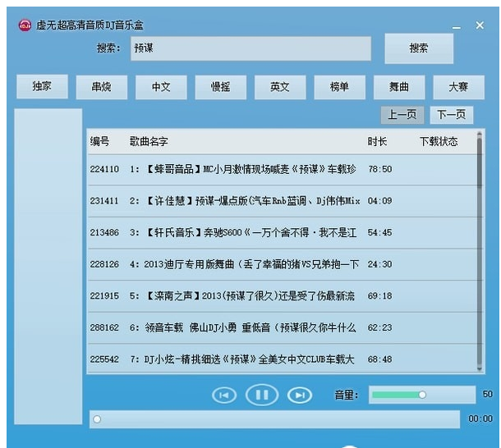Click song number 224110
This screenshot has width=501, height=448.
click(104, 169)
